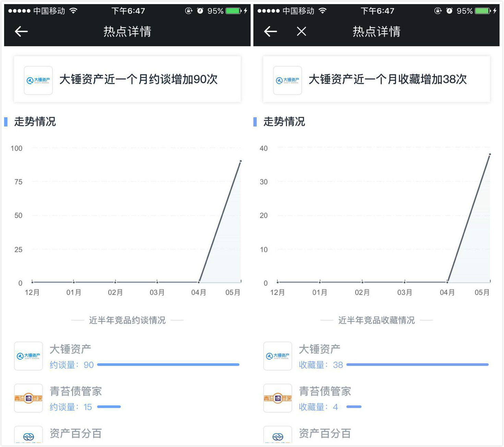Tap 资产百分百 logo in right list
The width and height of the screenshot is (504, 447).
point(278,435)
